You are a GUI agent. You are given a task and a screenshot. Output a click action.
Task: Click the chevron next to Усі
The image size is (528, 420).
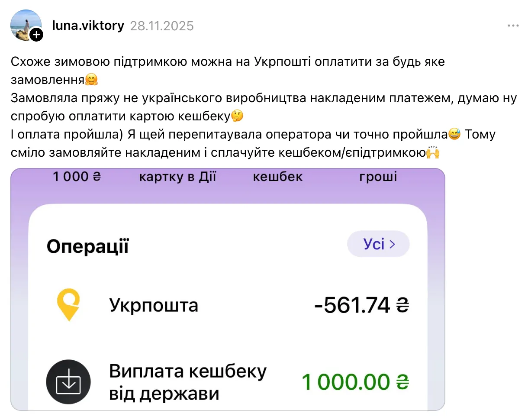(393, 244)
